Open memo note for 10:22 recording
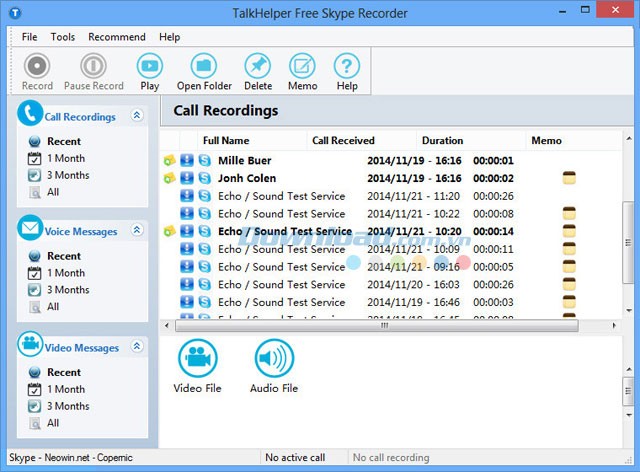The image size is (640, 472). (x=569, y=214)
